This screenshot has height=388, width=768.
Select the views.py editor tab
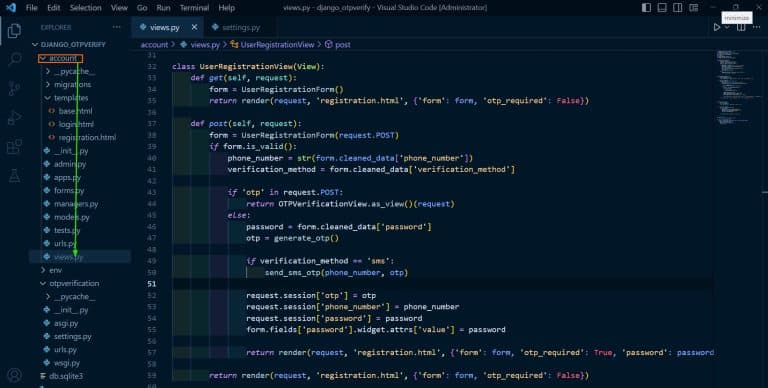click(167, 27)
